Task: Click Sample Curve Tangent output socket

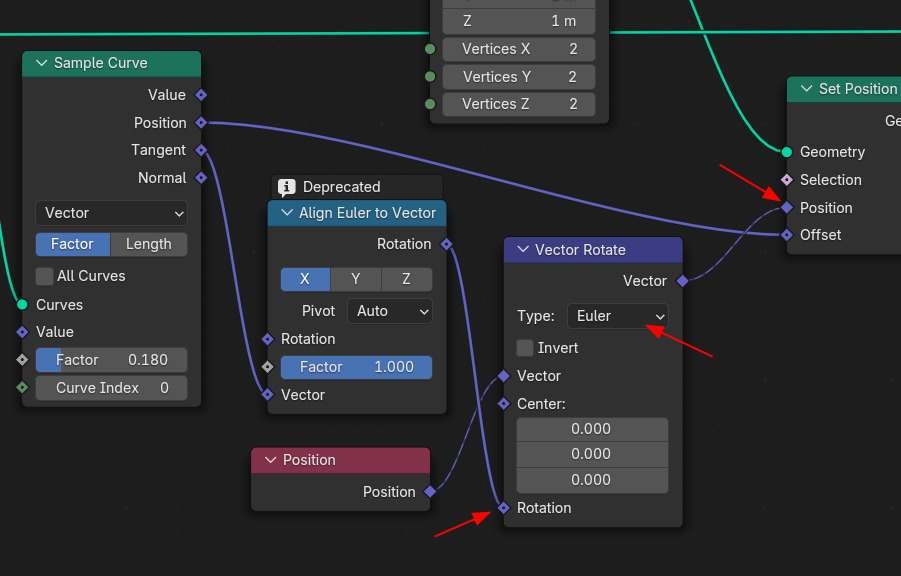Action: coord(201,150)
